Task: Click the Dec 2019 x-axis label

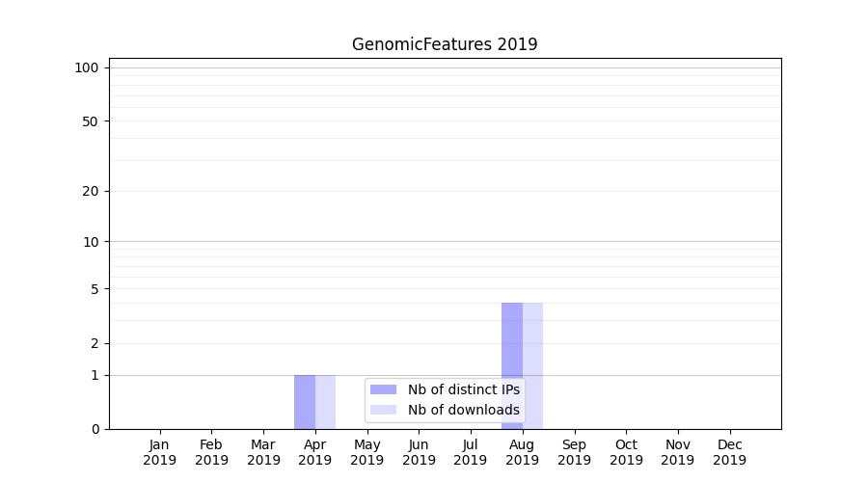Action: (x=729, y=452)
